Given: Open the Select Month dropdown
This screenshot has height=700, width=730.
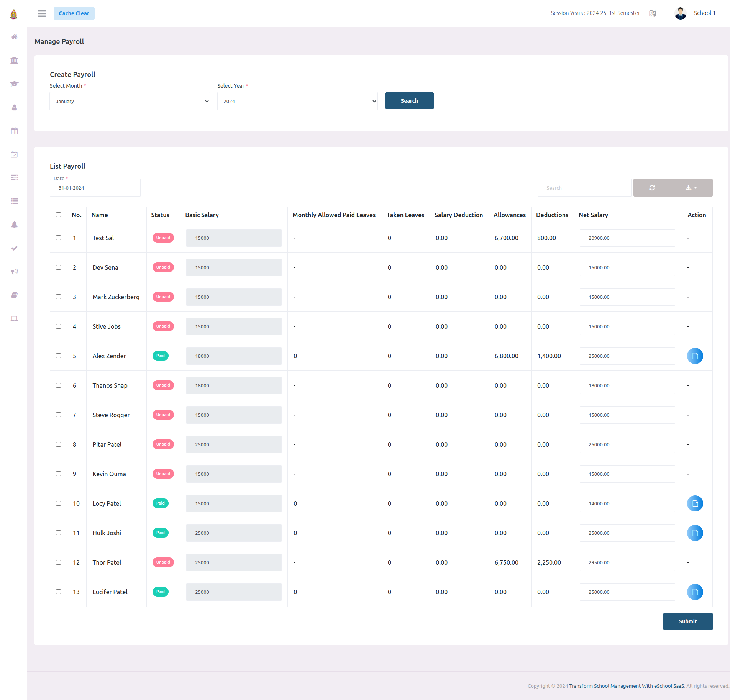Looking at the screenshot, I should coord(130,101).
